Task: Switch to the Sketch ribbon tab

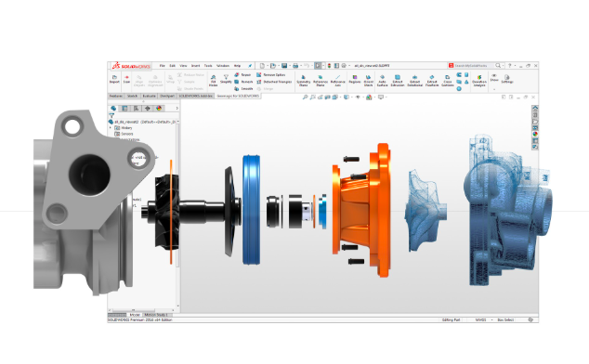Action: tap(132, 97)
